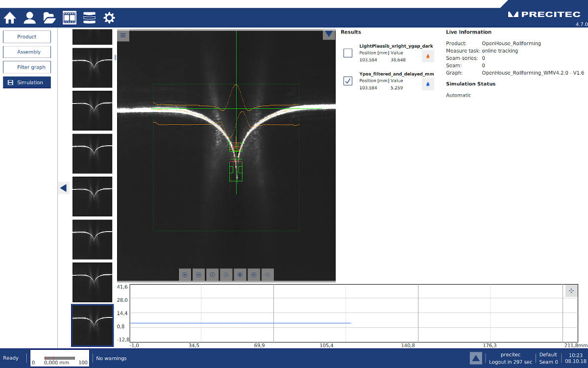Click the rewind playback button
Viewport: 588px width, 368px height.
pos(198,275)
